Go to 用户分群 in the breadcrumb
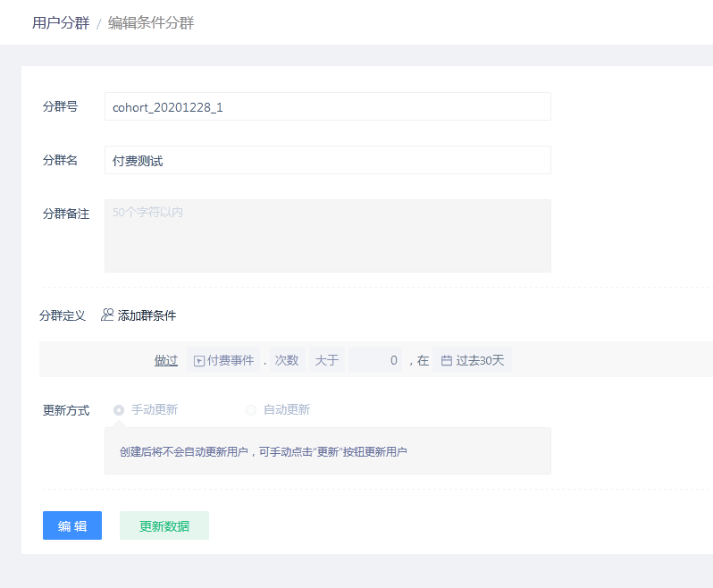This screenshot has height=588, width=713. [61, 23]
